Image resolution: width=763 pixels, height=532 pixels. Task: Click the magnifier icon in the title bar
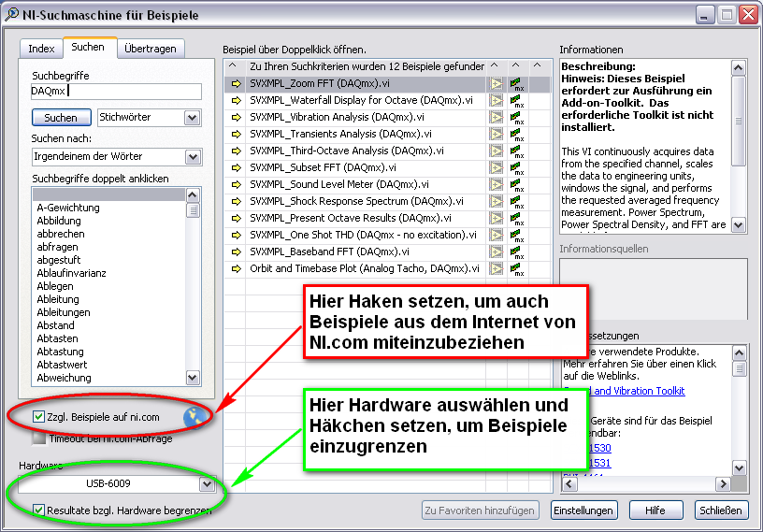tap(11, 15)
